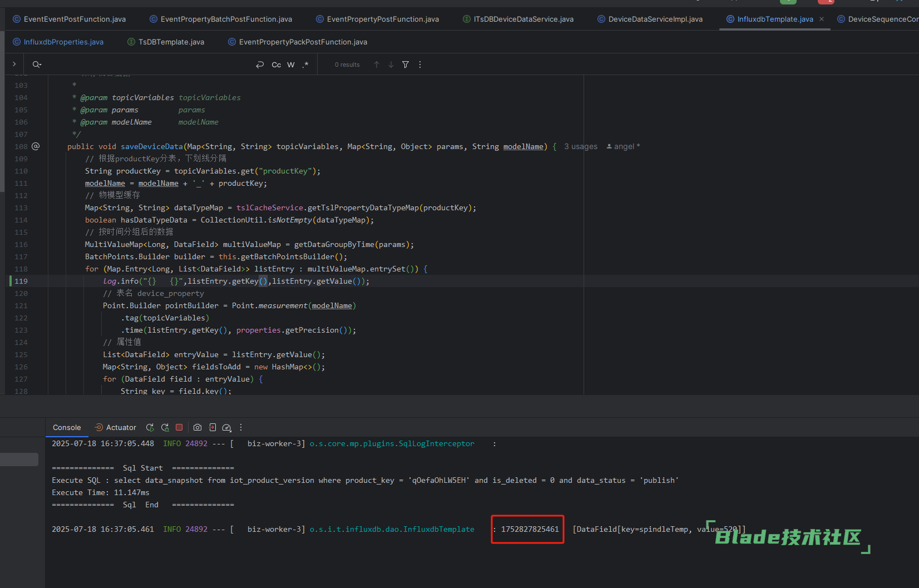Open the EventPropertyPostFunction.java tab
This screenshot has width=919, height=588.
[x=378, y=19]
